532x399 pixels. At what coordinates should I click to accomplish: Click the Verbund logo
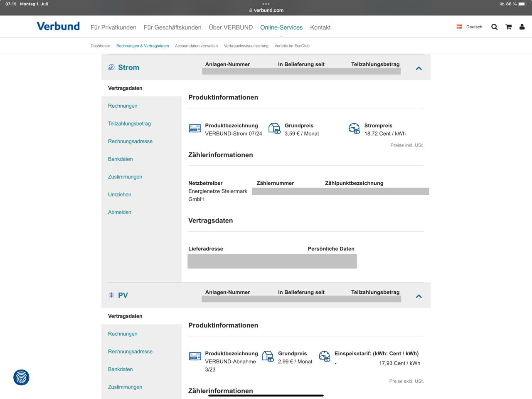tap(58, 26)
